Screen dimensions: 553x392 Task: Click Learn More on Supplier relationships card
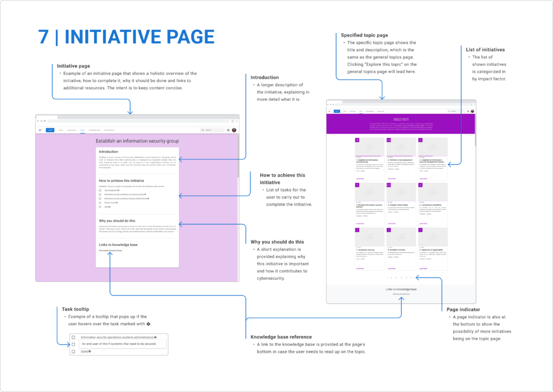point(390,223)
